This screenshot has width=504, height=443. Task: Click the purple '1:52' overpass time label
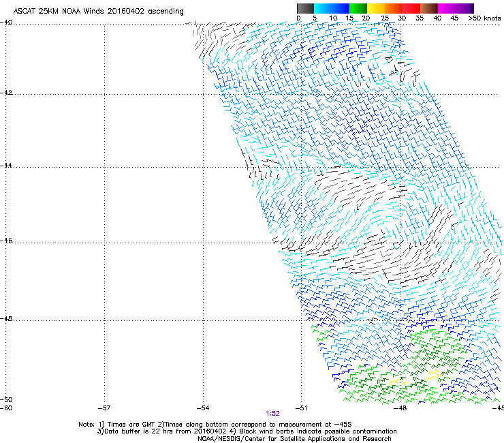[272, 414]
